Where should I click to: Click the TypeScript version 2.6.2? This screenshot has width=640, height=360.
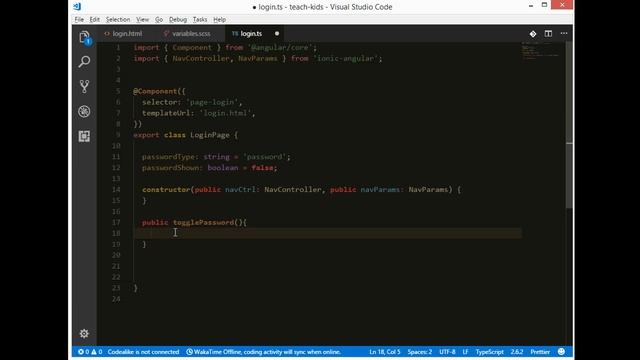point(516,351)
